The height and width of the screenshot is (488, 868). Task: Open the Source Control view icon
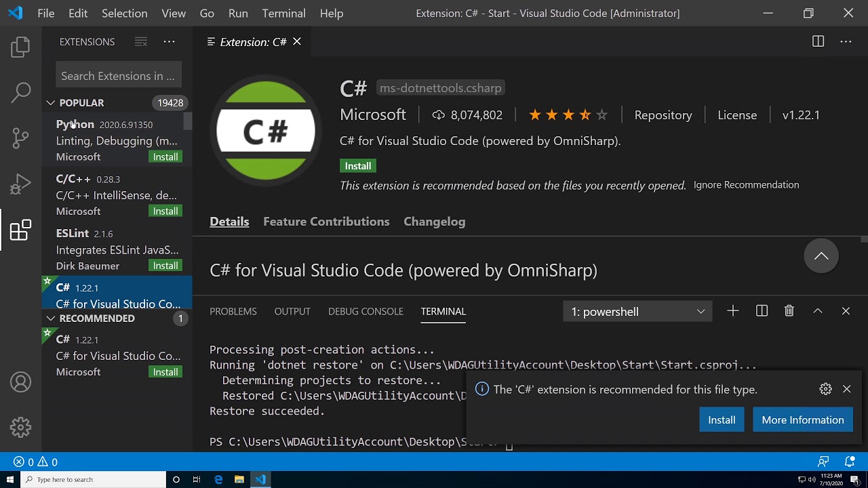click(x=20, y=138)
